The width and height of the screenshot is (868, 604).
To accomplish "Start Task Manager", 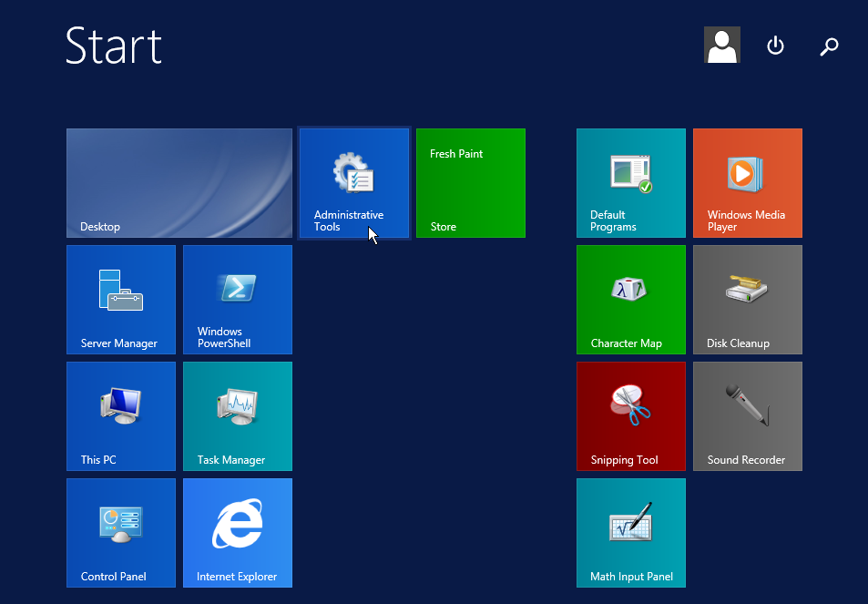I will pos(237,416).
